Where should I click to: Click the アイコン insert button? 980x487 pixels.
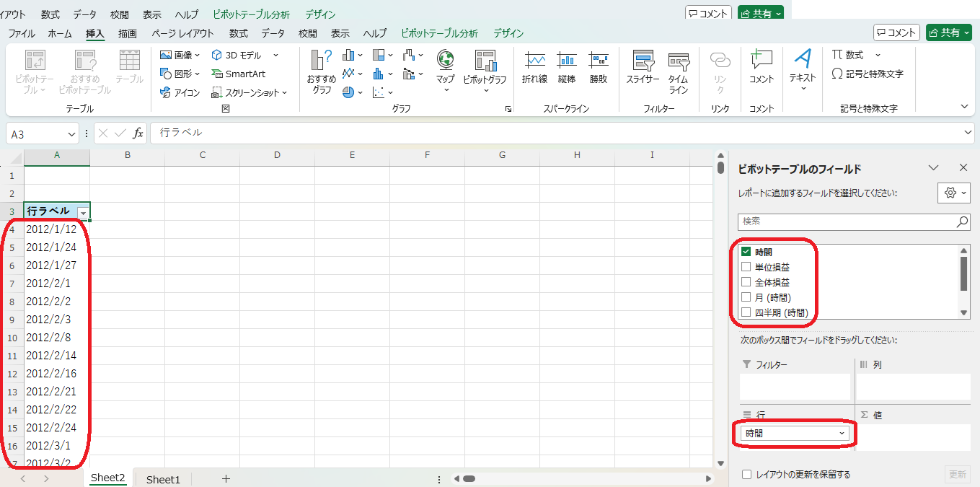click(x=180, y=92)
